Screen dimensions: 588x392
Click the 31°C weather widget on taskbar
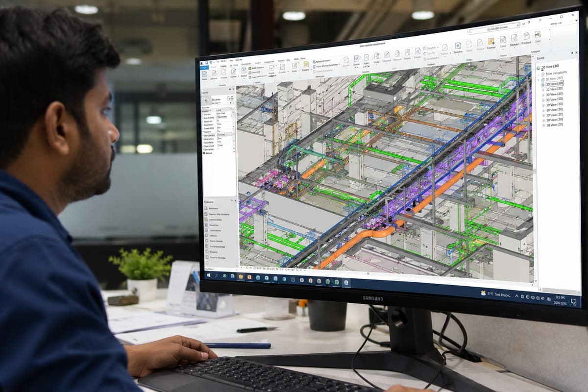[x=496, y=294]
